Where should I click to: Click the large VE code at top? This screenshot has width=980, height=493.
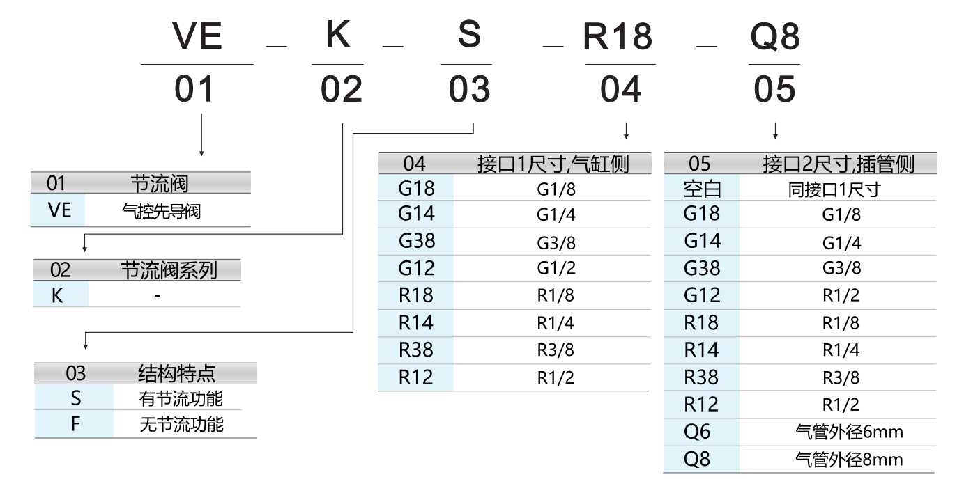(197, 36)
